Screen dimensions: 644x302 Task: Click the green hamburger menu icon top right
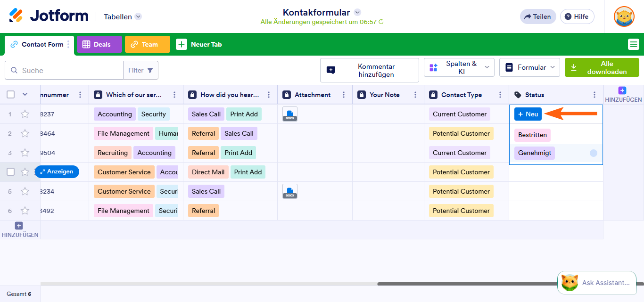633,44
